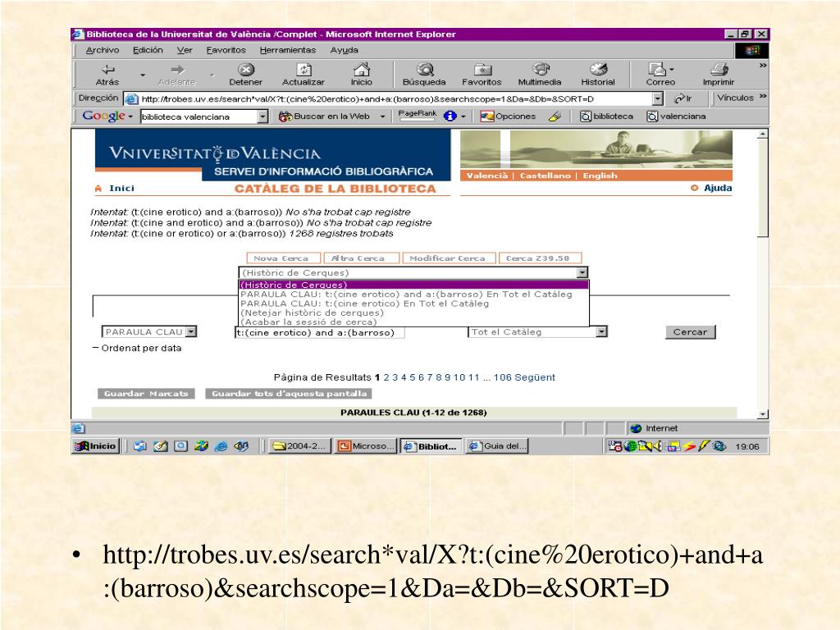Switch language to English

coord(600,176)
